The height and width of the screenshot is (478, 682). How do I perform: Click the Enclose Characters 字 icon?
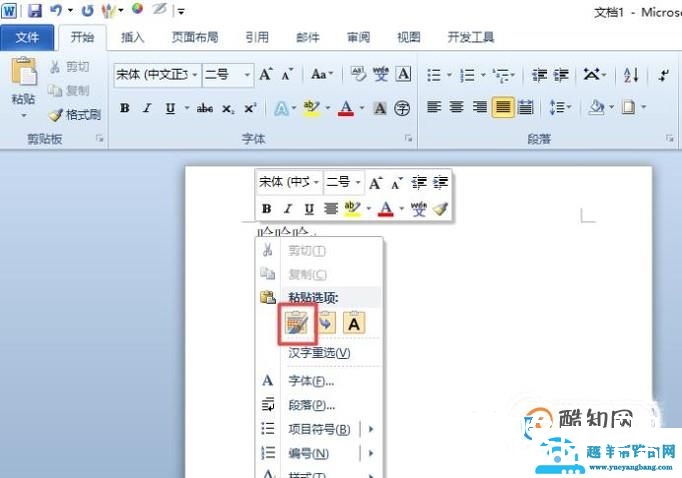402,108
